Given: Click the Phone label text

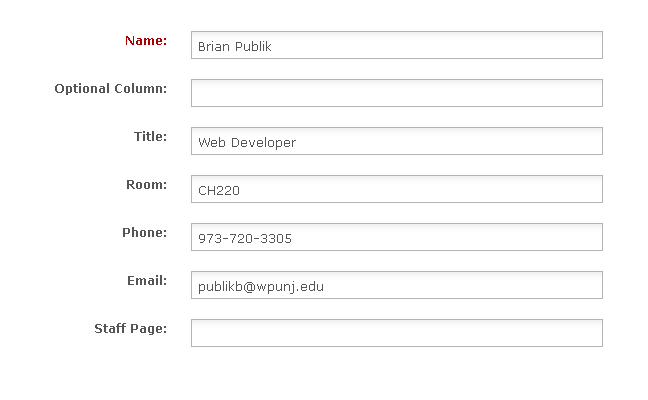Looking at the screenshot, I should coord(144,233).
